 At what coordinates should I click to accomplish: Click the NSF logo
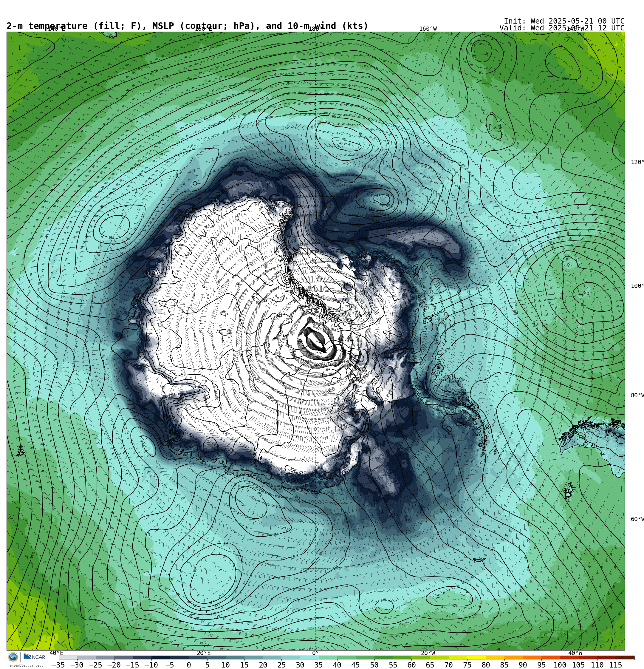[x=13, y=657]
